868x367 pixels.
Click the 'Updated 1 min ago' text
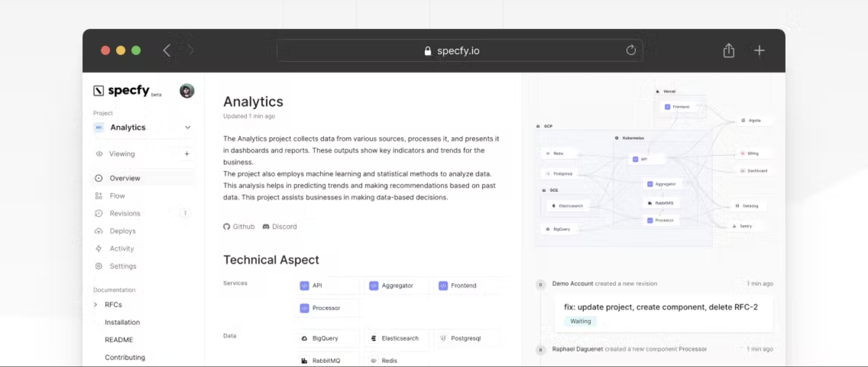click(249, 116)
